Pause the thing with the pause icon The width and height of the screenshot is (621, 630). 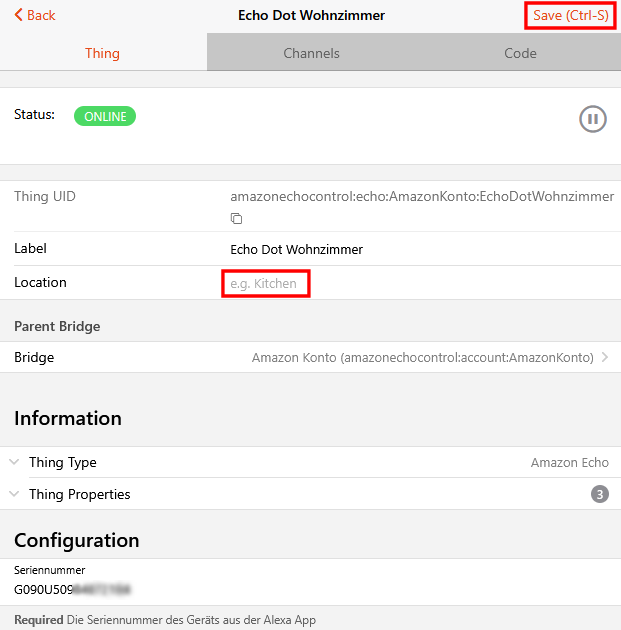tap(592, 119)
